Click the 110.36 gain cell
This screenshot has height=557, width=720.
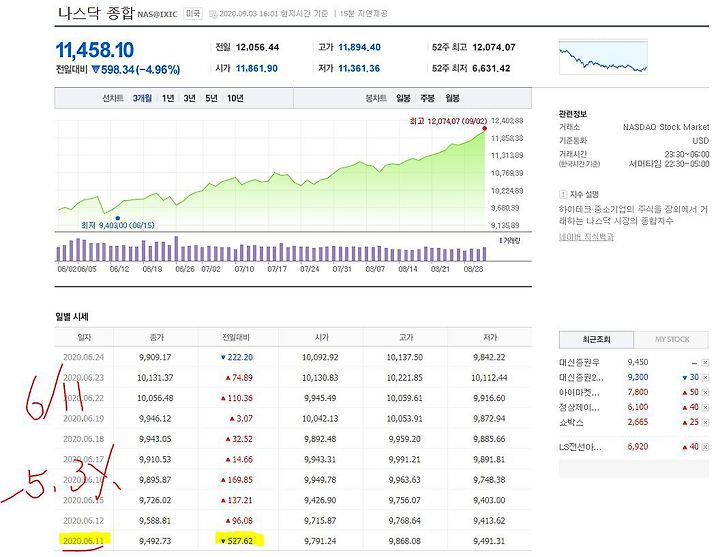click(x=239, y=398)
